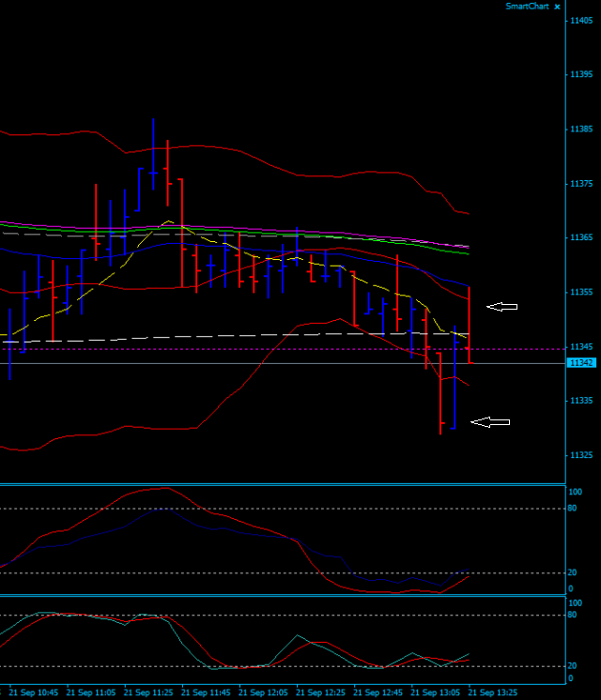The width and height of the screenshot is (601, 700).
Task: Click the 20 label in the bottom oscillator panel
Action: (573, 666)
